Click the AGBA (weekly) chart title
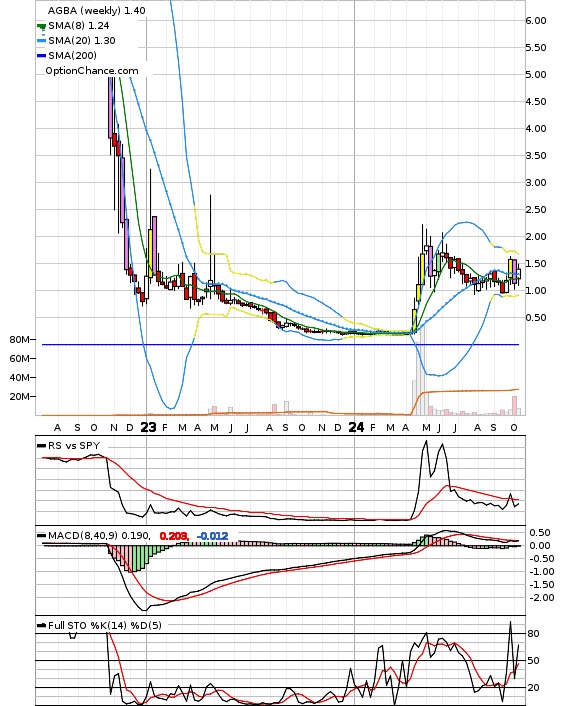This screenshot has height=706, width=566. coord(96,10)
